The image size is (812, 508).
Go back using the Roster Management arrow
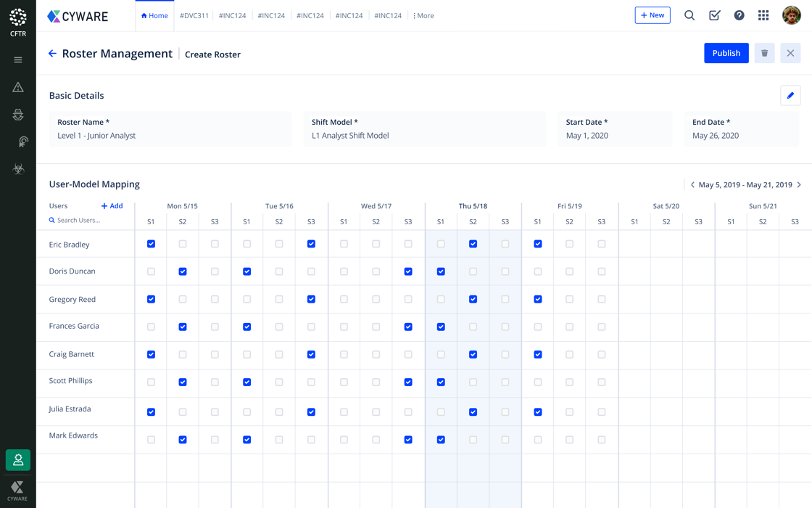[52, 54]
